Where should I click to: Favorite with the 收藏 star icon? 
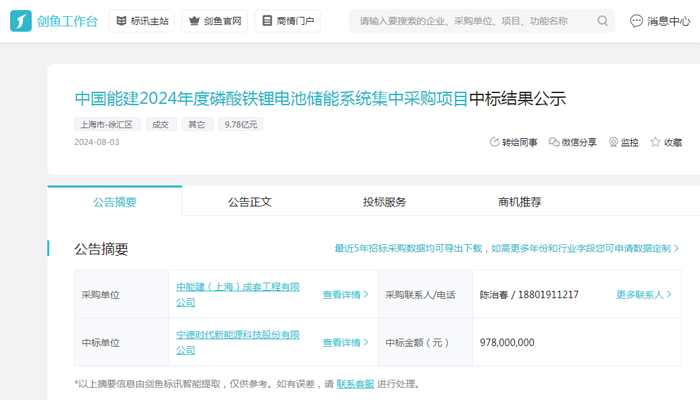656,143
